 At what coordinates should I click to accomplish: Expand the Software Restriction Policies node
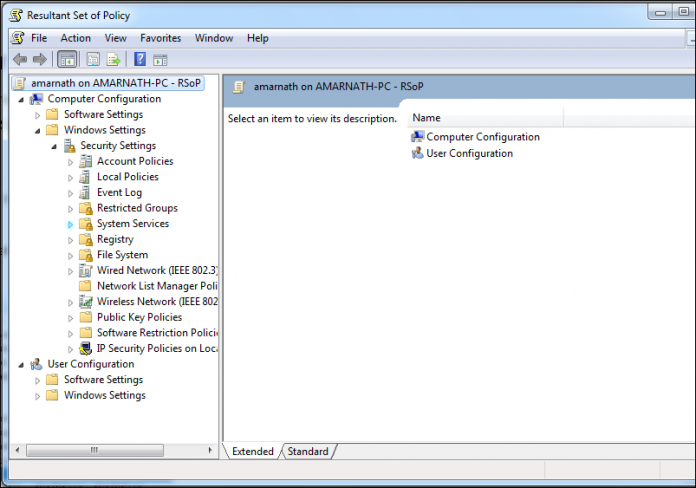tap(70, 333)
